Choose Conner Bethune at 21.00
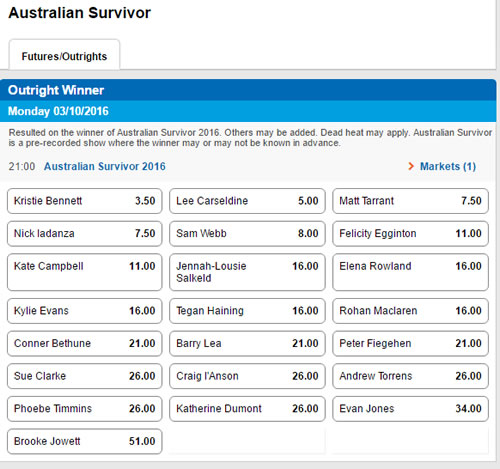This screenshot has width=500, height=469. 85,344
